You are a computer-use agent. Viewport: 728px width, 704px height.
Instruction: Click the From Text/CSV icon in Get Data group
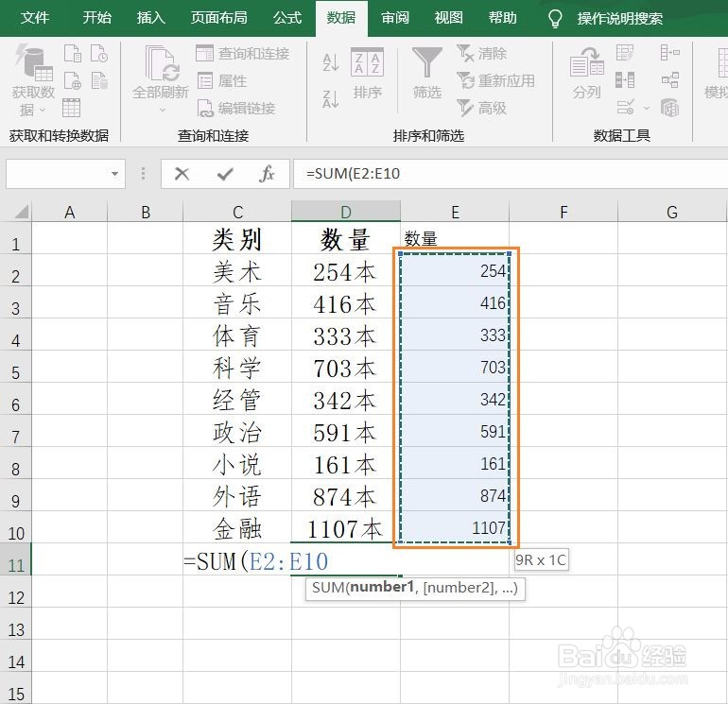click(72, 53)
